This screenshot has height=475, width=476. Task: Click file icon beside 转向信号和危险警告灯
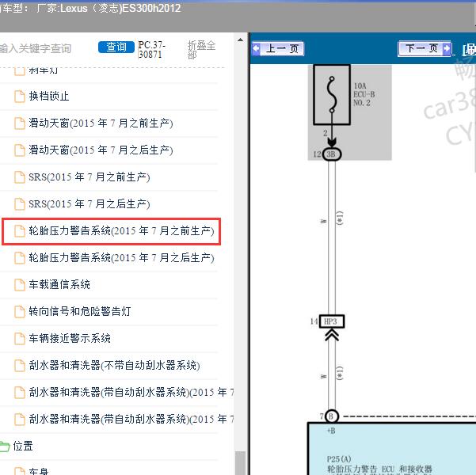(x=20, y=312)
